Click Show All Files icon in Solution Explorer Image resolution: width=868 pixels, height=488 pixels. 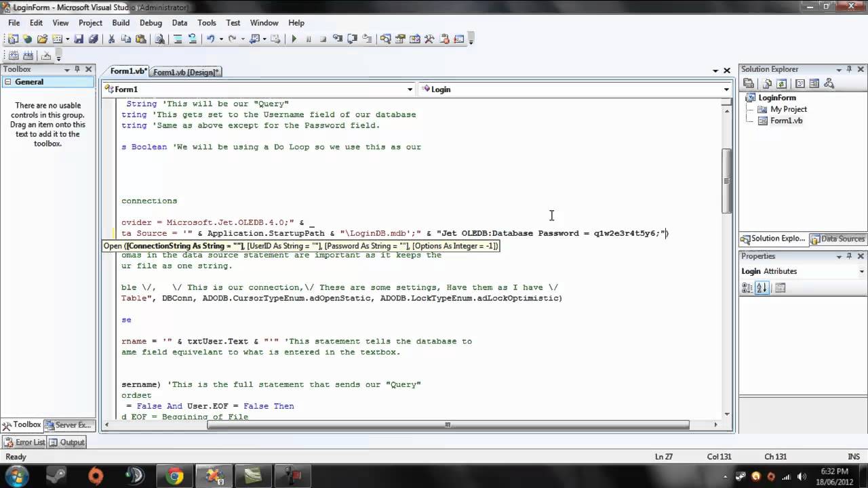768,83
